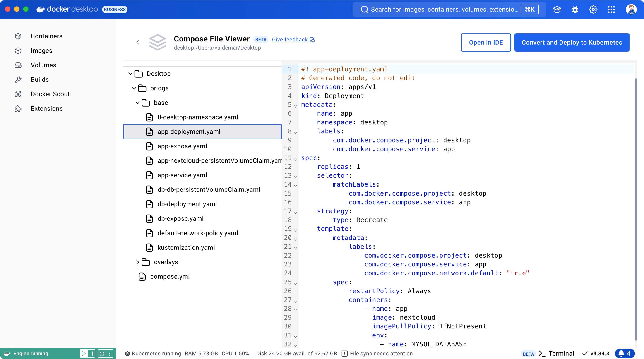Select app-expose.yaml in file tree
Image resolution: width=644 pixels, height=359 pixels.
(182, 146)
